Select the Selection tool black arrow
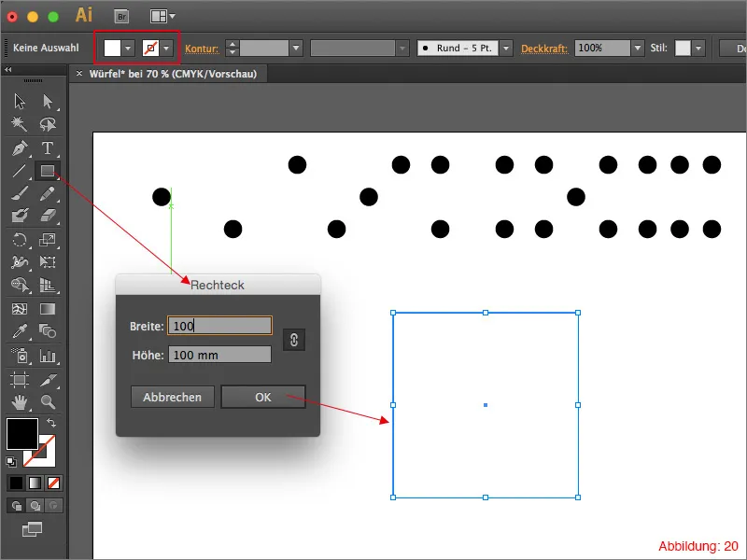747x560 pixels. (x=20, y=102)
